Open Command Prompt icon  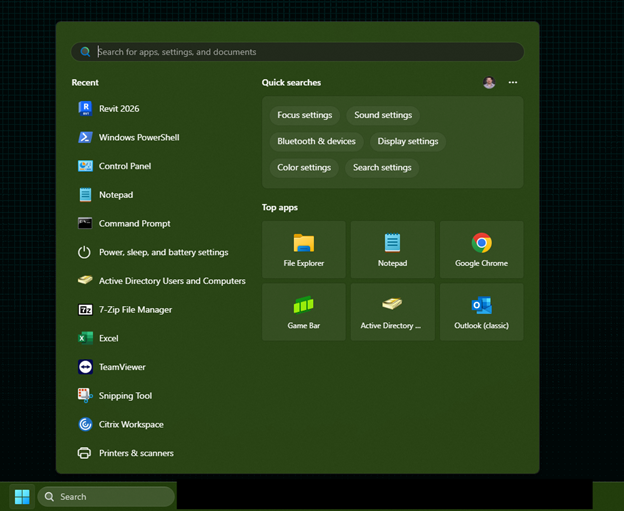(x=85, y=223)
